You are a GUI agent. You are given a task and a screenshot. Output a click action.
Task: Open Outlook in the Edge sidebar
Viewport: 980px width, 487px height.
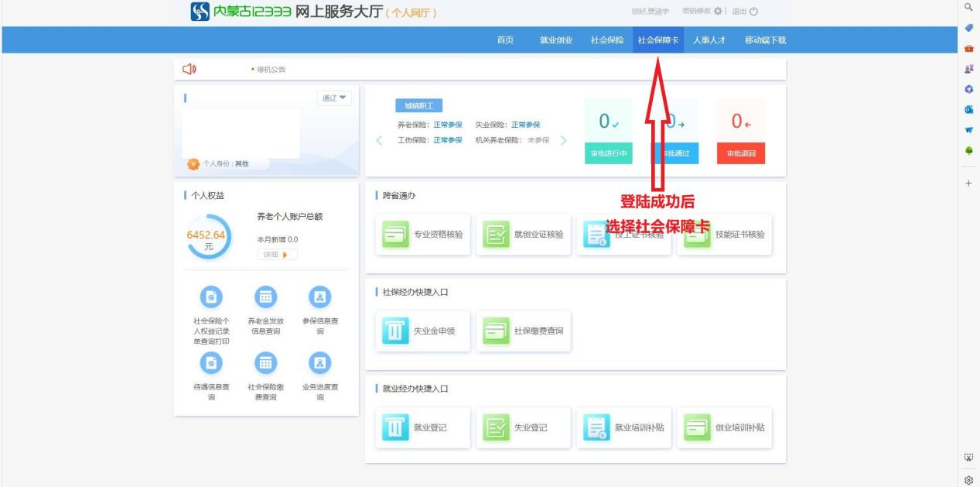968,109
